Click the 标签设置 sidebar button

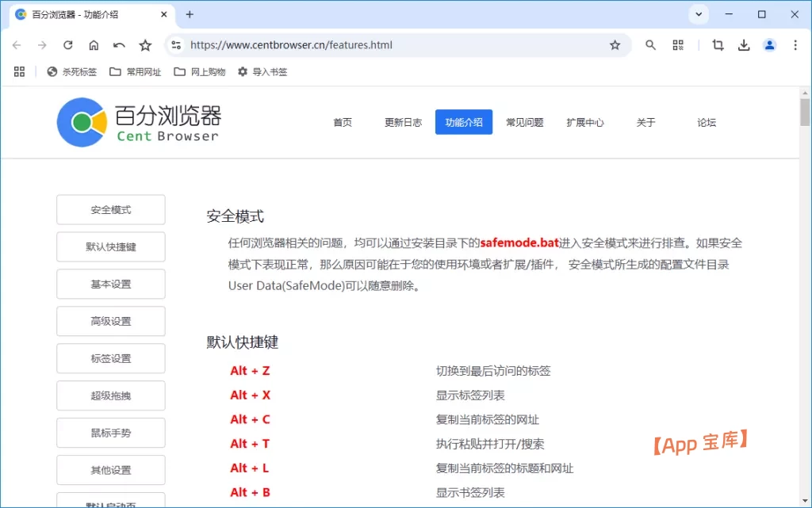[111, 358]
